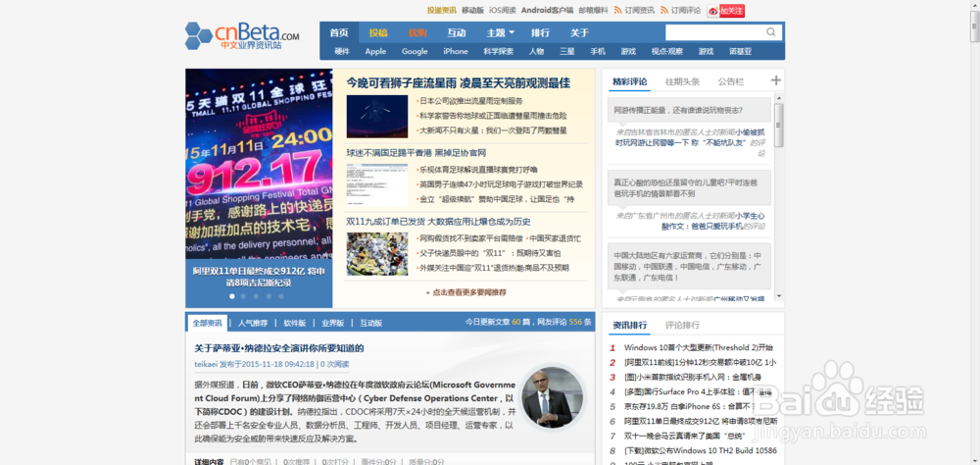
Task: Click the comment list scrollbar down arrow
Action: tap(779, 296)
